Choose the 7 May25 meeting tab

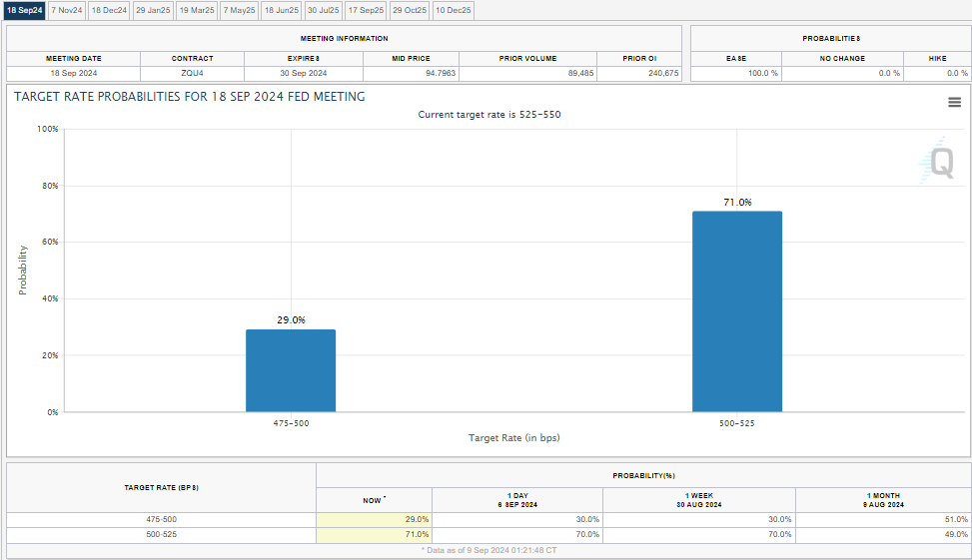pos(239,10)
